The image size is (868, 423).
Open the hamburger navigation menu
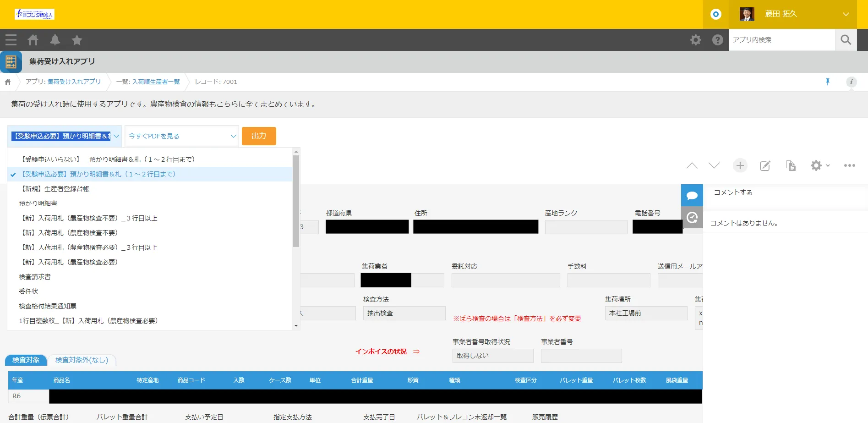click(11, 40)
